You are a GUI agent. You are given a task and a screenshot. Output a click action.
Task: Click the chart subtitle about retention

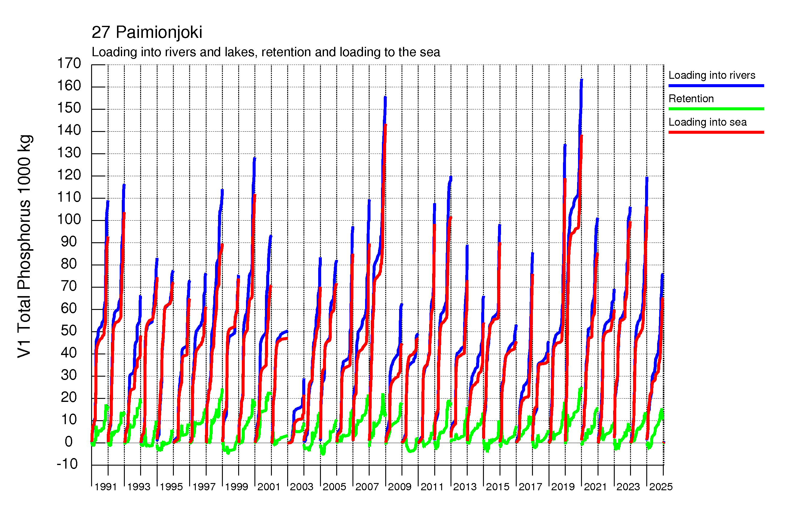(x=266, y=52)
